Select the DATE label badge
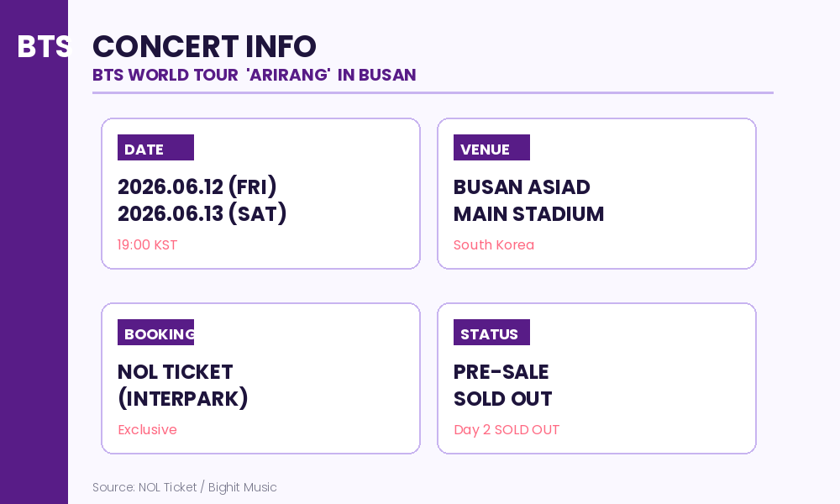Screen dimensions: 840x504 pos(156,147)
